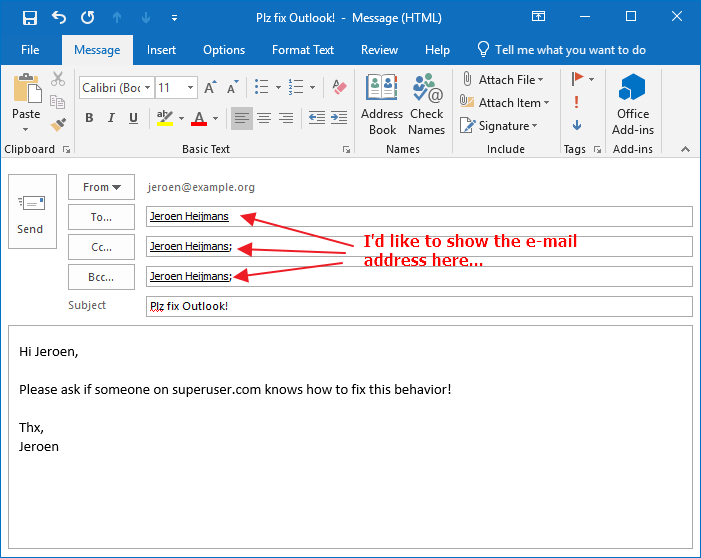
Task: Expand font color dropdown arrow
Action: [215, 118]
